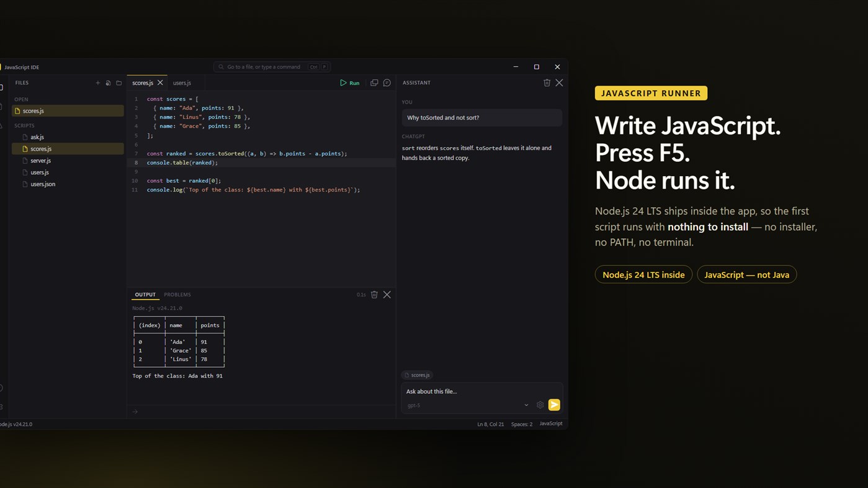Click the 0.1s run time label
Viewport: 868px width, 488px height.
pos(361,295)
